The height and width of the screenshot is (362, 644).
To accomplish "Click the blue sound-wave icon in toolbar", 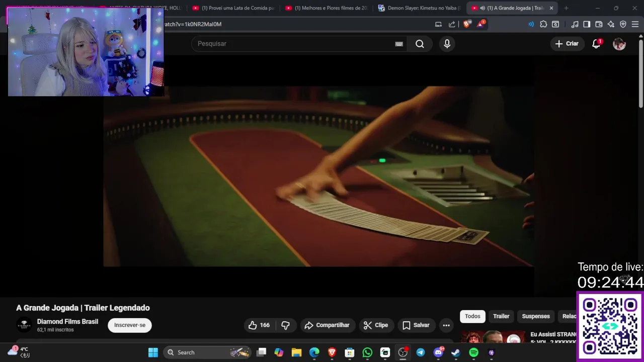I will tap(531, 24).
